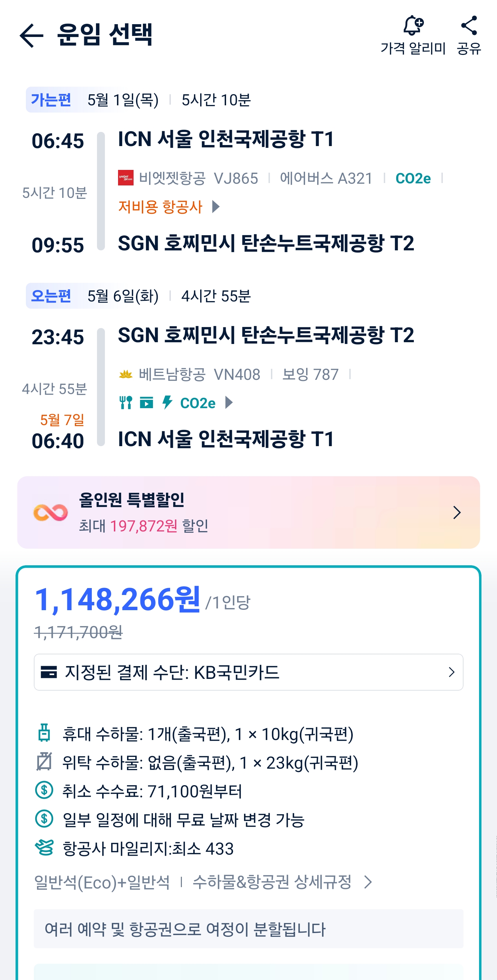Tap the airline mileage icon
The width and height of the screenshot is (497, 980).
click(x=44, y=848)
